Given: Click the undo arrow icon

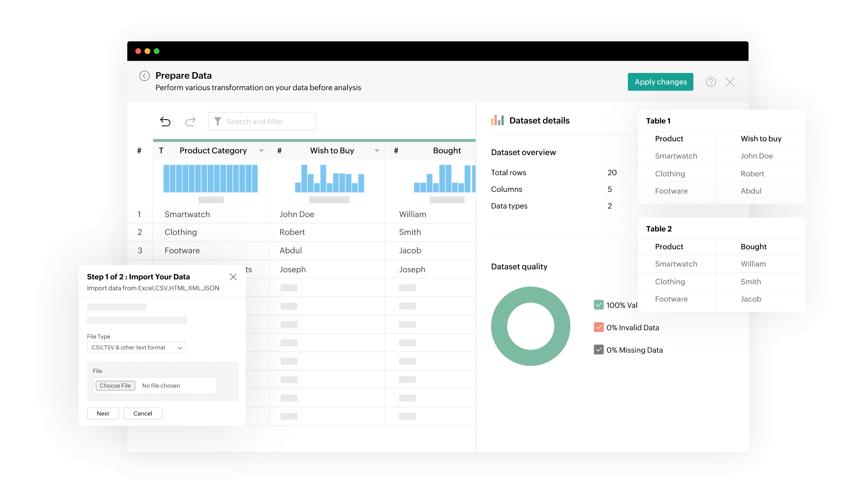Looking at the screenshot, I should coord(165,121).
